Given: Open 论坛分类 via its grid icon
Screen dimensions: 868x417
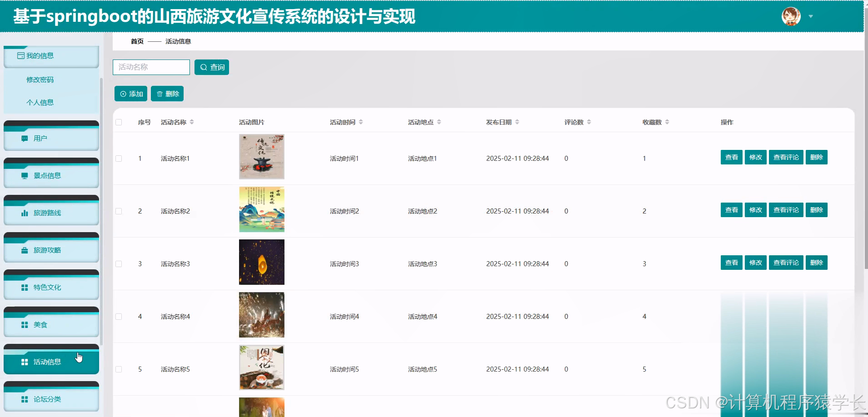Looking at the screenshot, I should (x=25, y=399).
